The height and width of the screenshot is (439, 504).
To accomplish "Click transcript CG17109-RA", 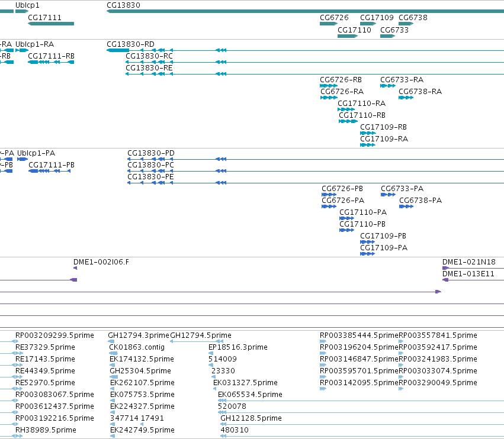I will click(368, 145).
